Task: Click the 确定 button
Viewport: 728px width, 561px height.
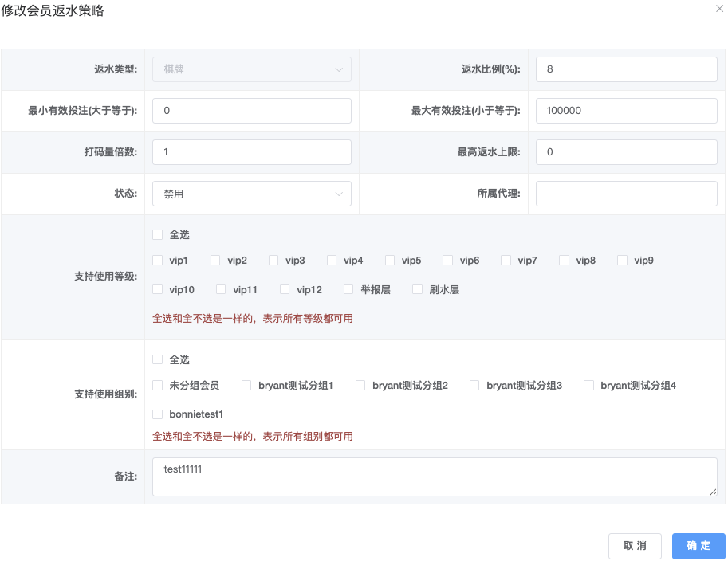Action: coord(698,546)
